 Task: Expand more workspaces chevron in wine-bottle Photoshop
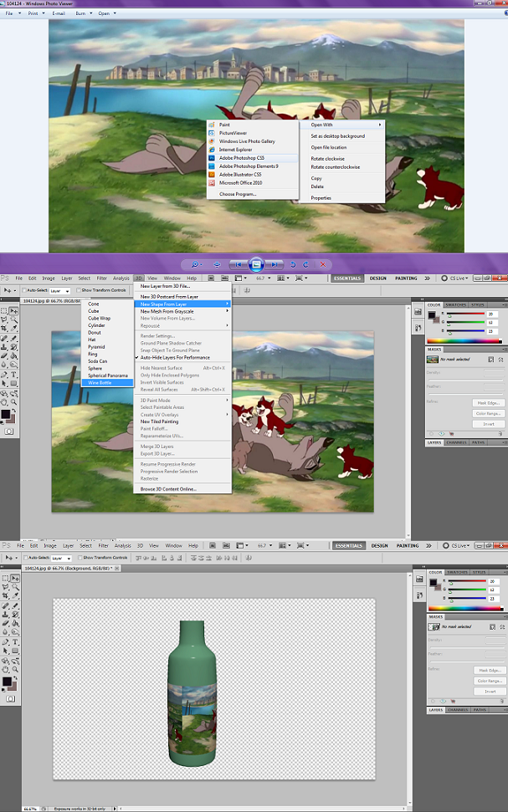pyautogui.click(x=428, y=545)
